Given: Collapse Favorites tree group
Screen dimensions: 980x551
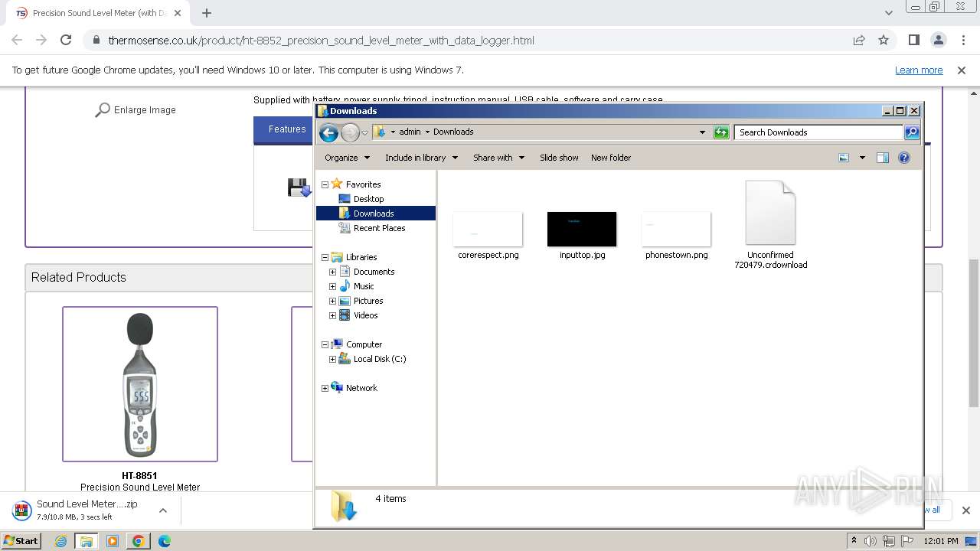Looking at the screenshot, I should coord(325,184).
